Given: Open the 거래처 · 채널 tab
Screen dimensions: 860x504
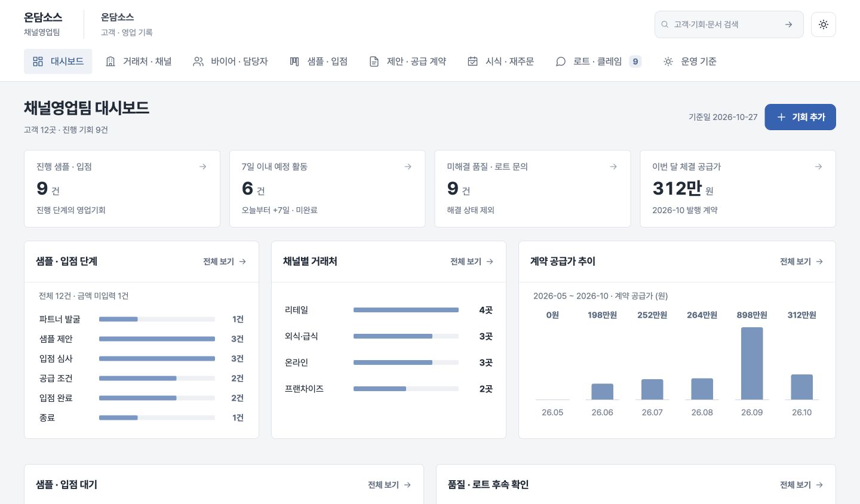Looking at the screenshot, I should [x=139, y=62].
